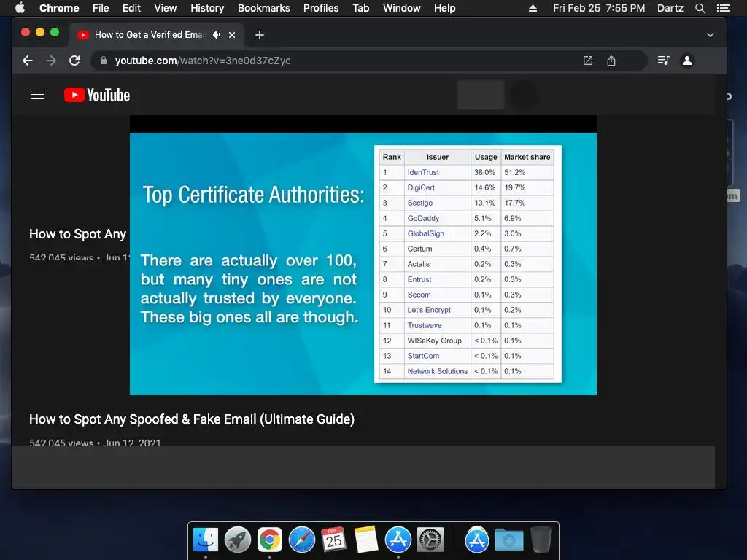Open the Bookmarks menu
The width and height of the screenshot is (747, 560).
263,8
